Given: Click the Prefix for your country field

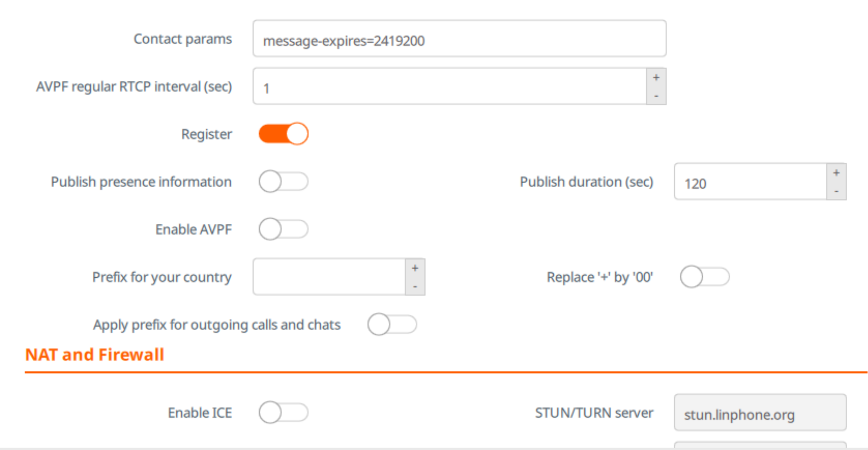Looking at the screenshot, I should tap(329, 277).
